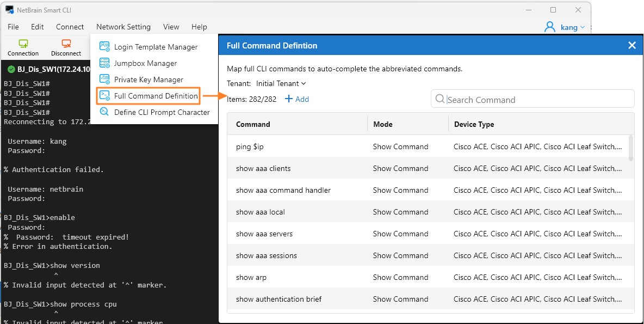
Task: Open the Connect menu
Action: tap(70, 27)
